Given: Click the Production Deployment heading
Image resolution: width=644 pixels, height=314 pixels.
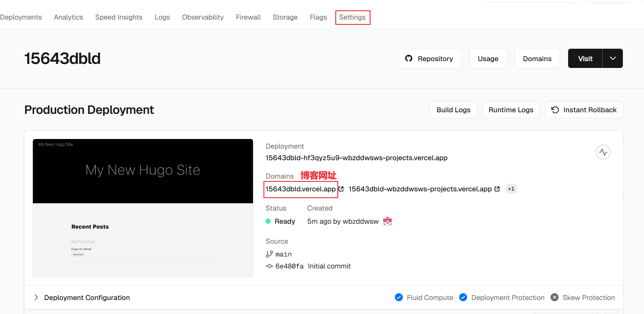Looking at the screenshot, I should coord(89,110).
